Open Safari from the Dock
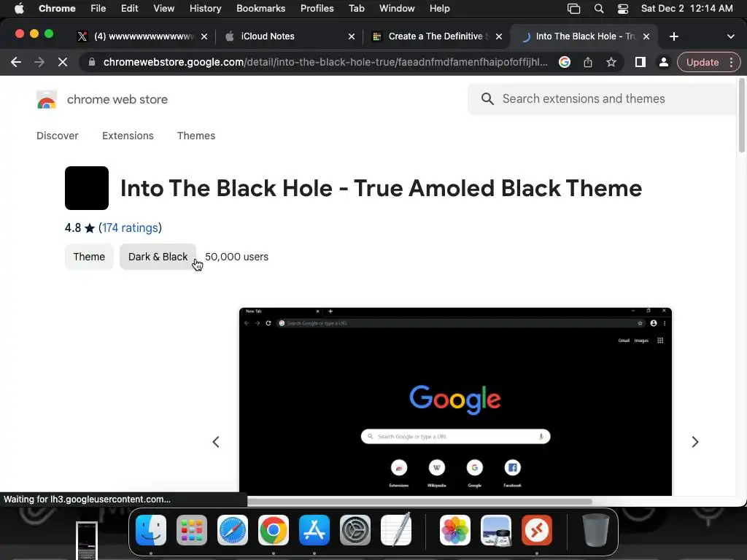Image resolution: width=747 pixels, height=560 pixels. tap(233, 530)
